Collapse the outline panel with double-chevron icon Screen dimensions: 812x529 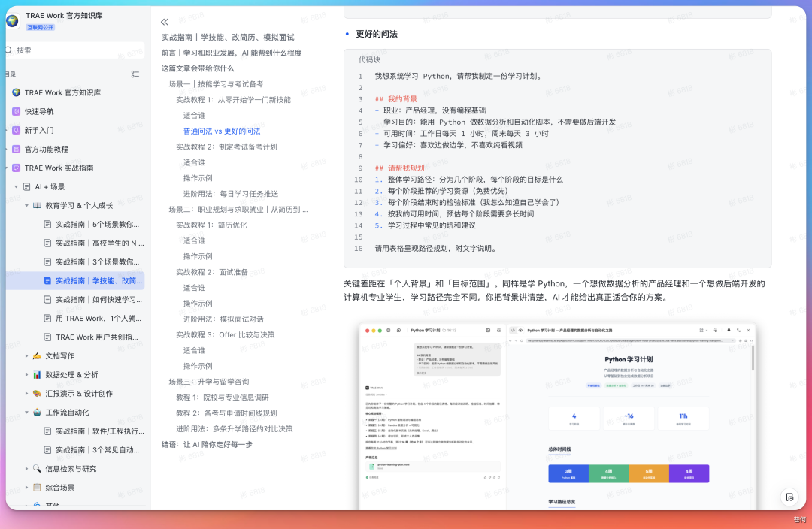(165, 22)
